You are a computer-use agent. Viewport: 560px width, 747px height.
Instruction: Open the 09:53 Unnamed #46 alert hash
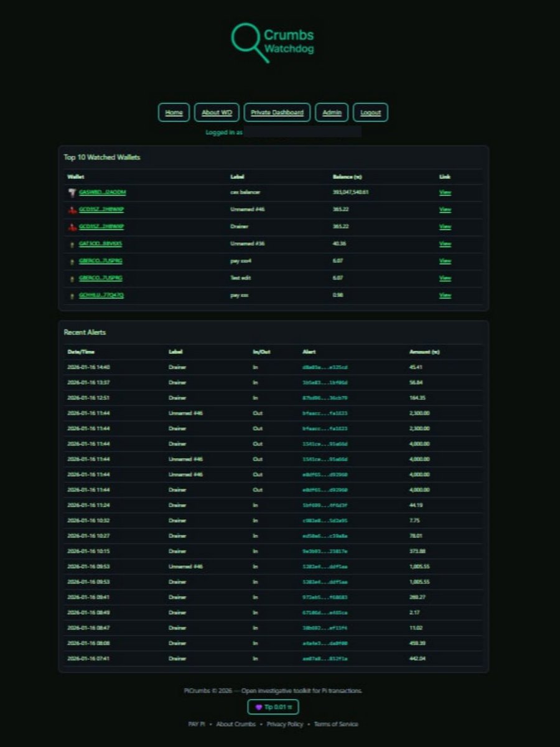coord(325,567)
